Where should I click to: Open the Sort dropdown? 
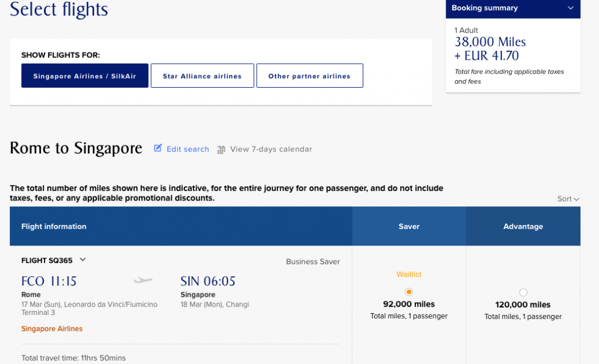pos(568,199)
